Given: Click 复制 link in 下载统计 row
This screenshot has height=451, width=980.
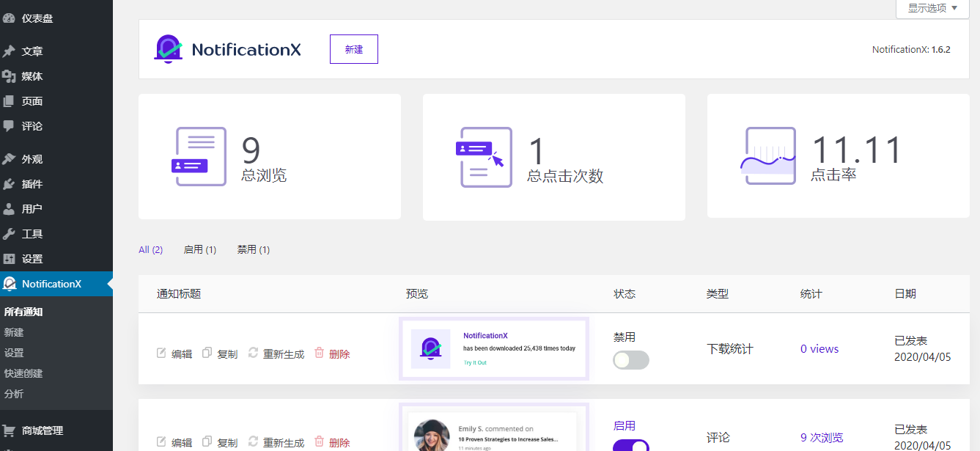Looking at the screenshot, I should [227, 353].
